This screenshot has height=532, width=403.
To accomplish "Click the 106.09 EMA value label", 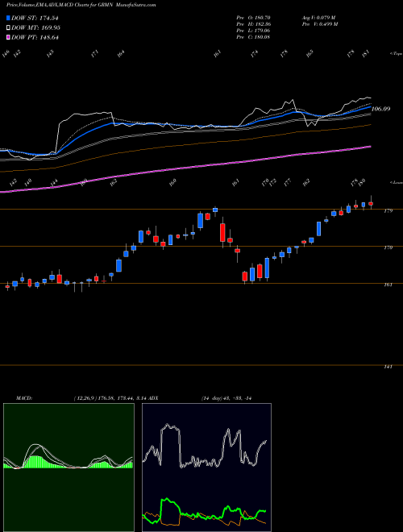I will [381, 109].
